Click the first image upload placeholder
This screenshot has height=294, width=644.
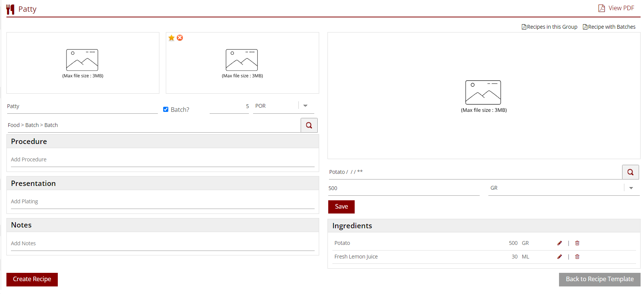click(83, 63)
